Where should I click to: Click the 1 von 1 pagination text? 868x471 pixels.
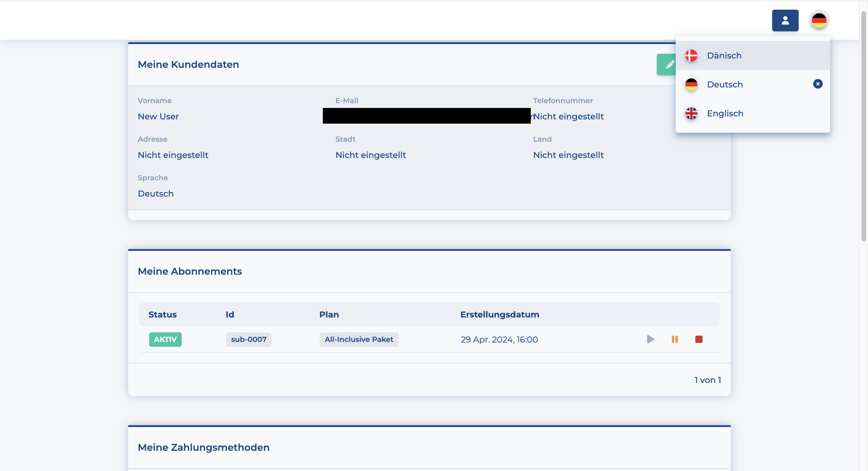(708, 380)
